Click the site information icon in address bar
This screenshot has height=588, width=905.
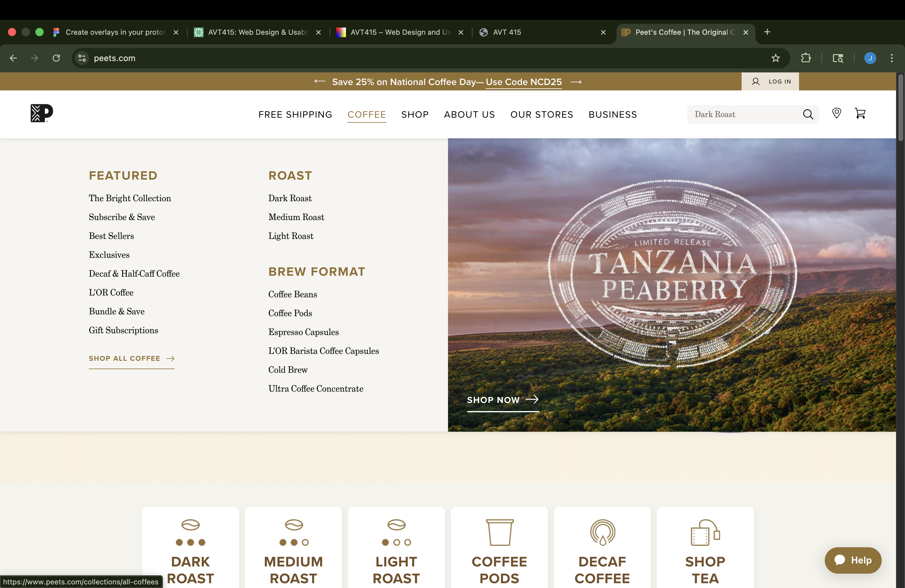tap(82, 58)
